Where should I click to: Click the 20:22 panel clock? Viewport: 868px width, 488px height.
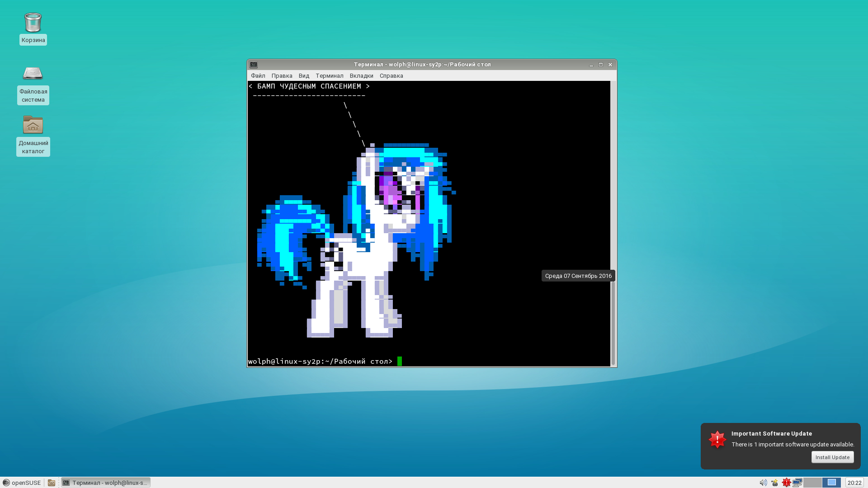pos(854,483)
